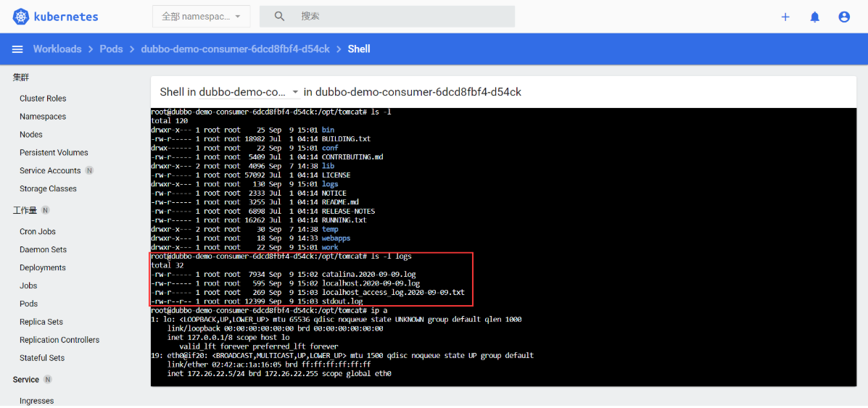Open Storage Classes in sidebar
The width and height of the screenshot is (868, 408).
point(48,188)
